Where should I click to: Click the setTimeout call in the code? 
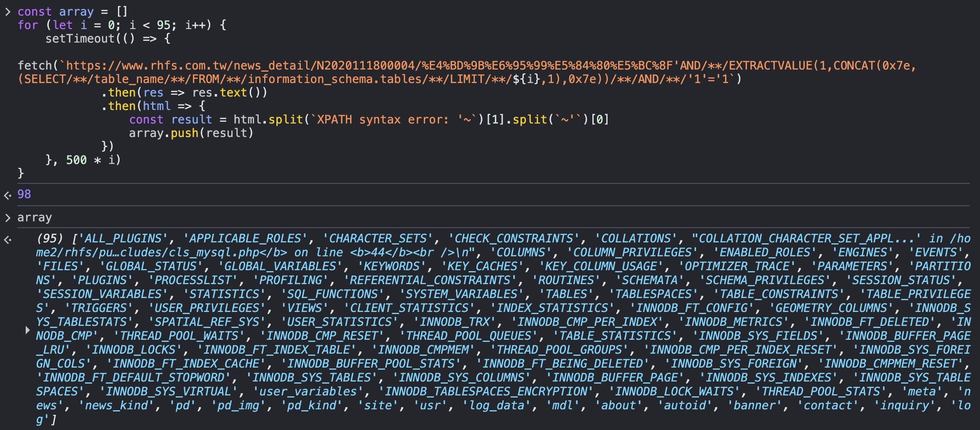(x=80, y=39)
